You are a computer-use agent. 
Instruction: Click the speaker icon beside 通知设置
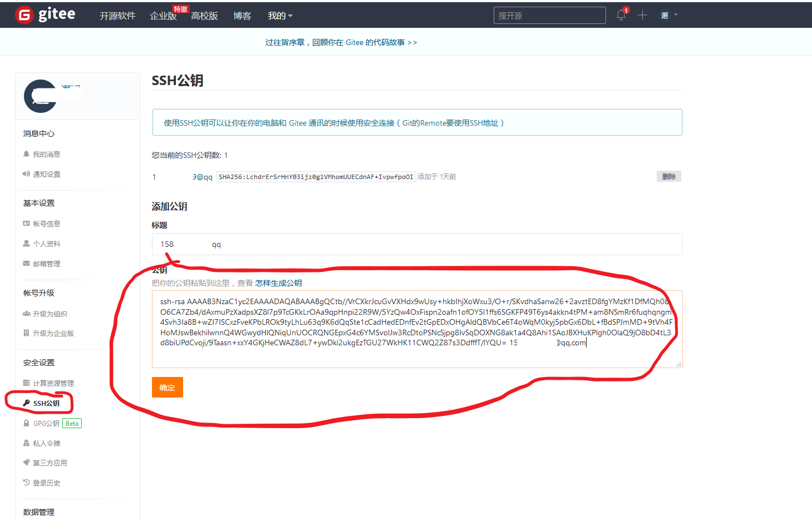(x=26, y=174)
